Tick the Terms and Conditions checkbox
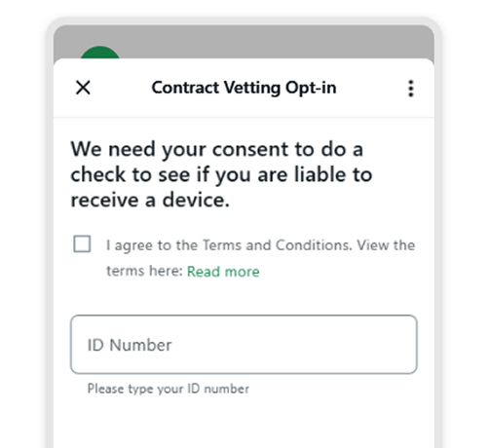 pos(82,243)
